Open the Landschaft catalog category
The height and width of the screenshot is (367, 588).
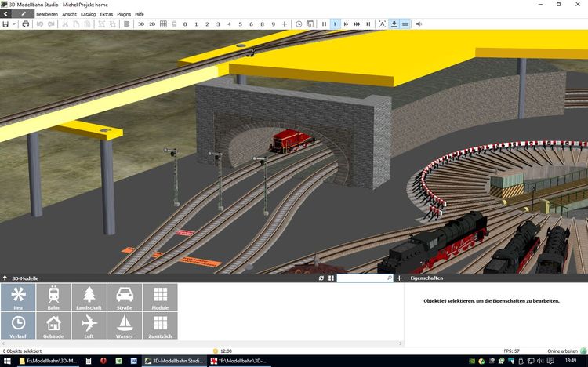[x=89, y=297]
